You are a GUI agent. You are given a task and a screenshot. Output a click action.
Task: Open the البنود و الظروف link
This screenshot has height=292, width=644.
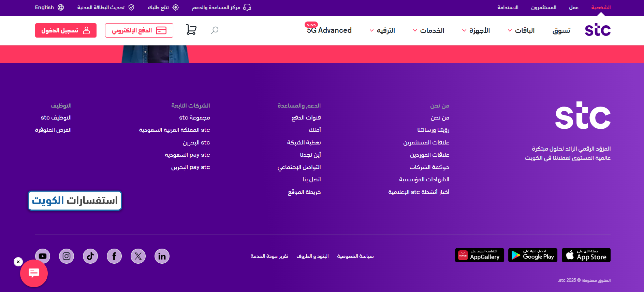click(312, 256)
